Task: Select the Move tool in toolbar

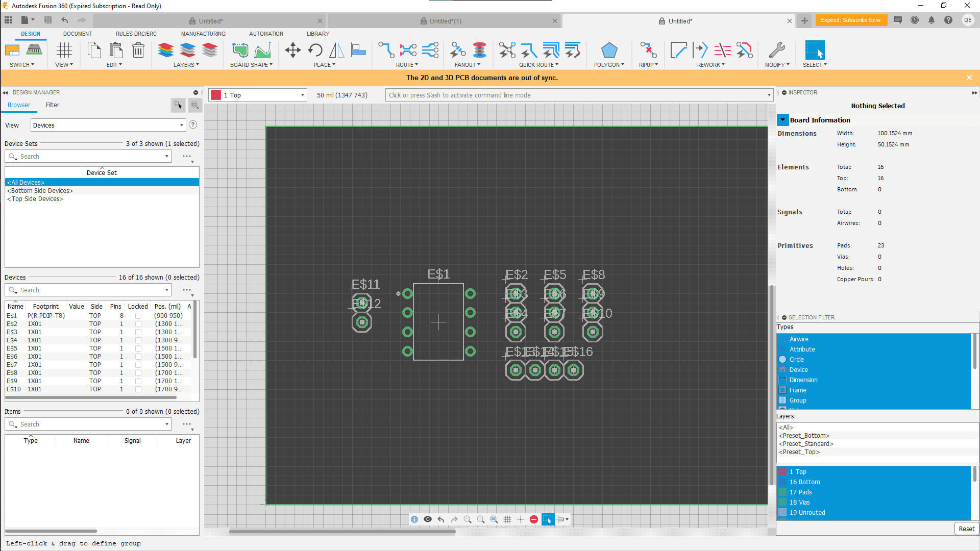Action: click(292, 50)
